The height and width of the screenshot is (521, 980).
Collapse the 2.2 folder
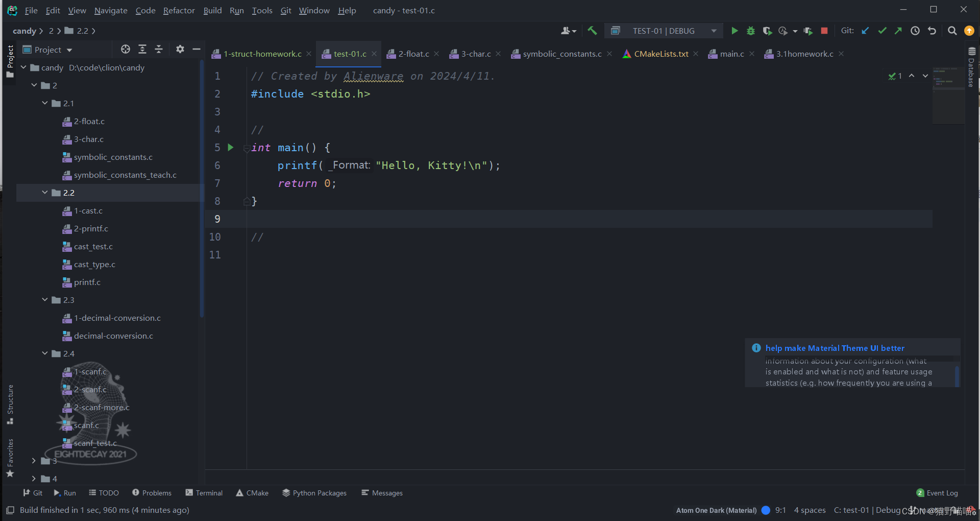point(45,193)
